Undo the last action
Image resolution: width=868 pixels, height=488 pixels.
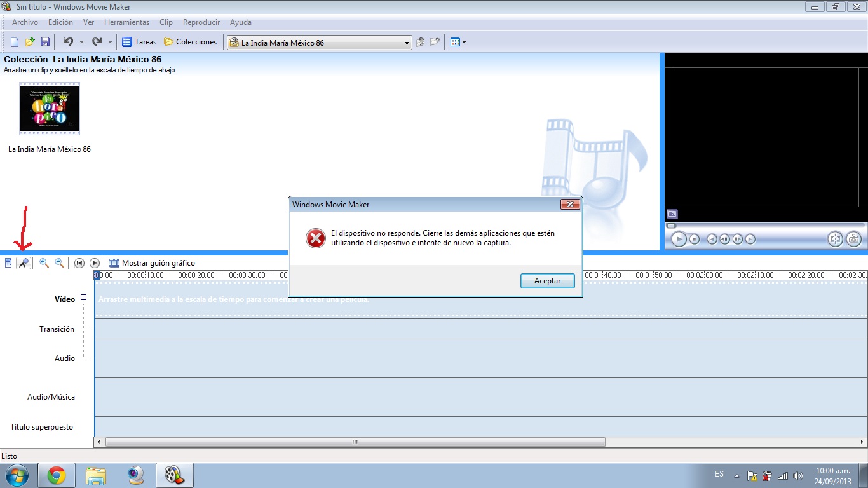point(68,42)
